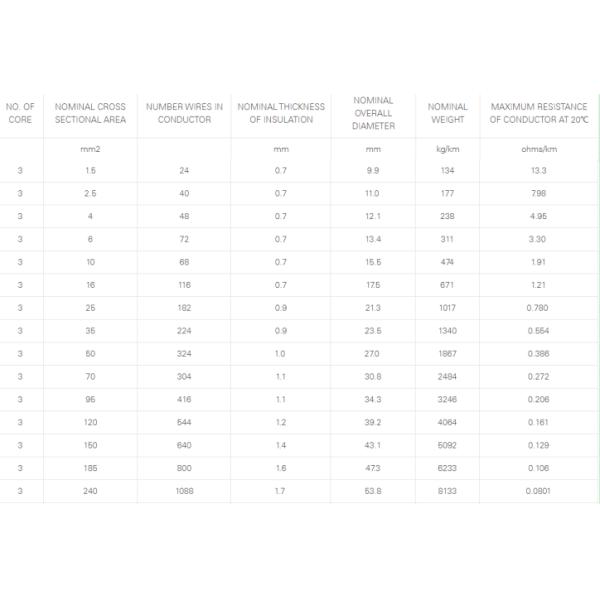600x600 pixels.
Task: Click the MAXIMUM RESISTANCE OF CONDUCTOR header
Action: coord(539,113)
